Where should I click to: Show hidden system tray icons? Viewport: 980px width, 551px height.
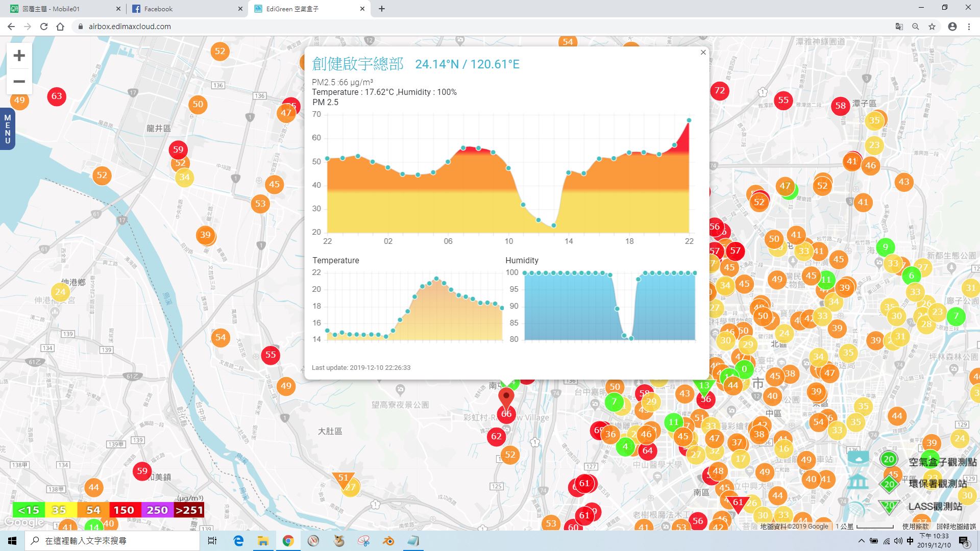[862, 541]
